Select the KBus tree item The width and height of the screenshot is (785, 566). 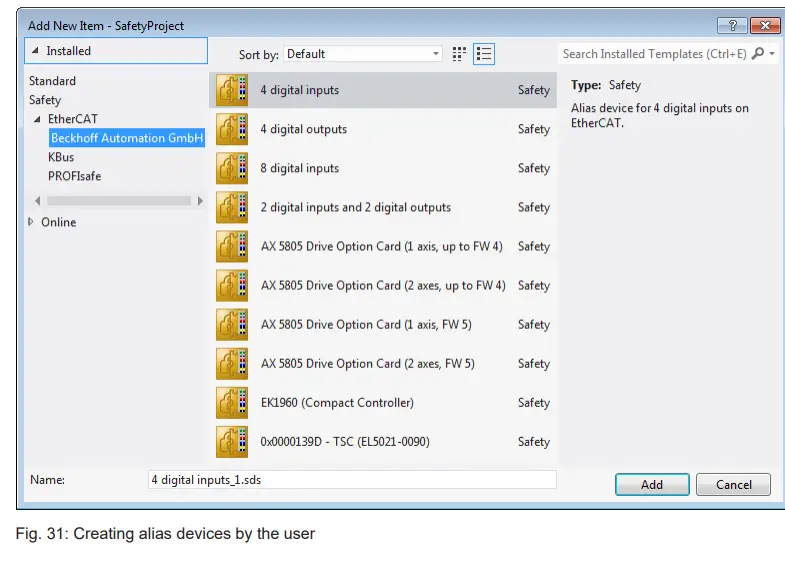61,157
